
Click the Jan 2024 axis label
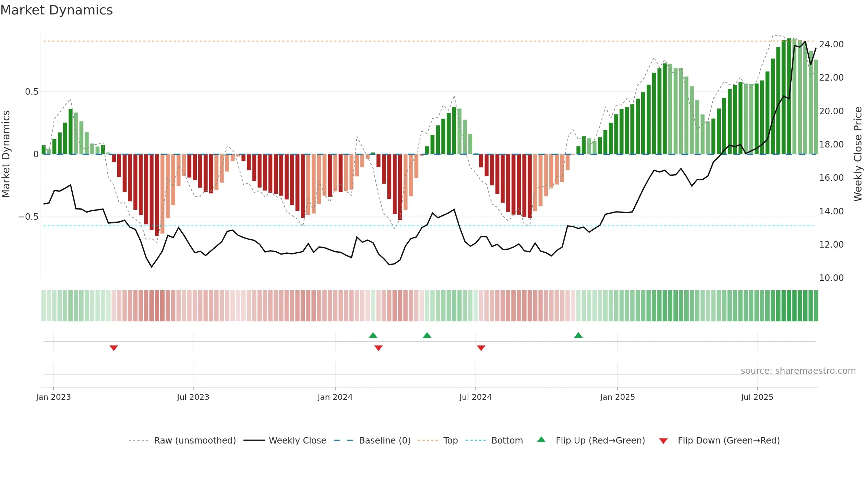335,397
